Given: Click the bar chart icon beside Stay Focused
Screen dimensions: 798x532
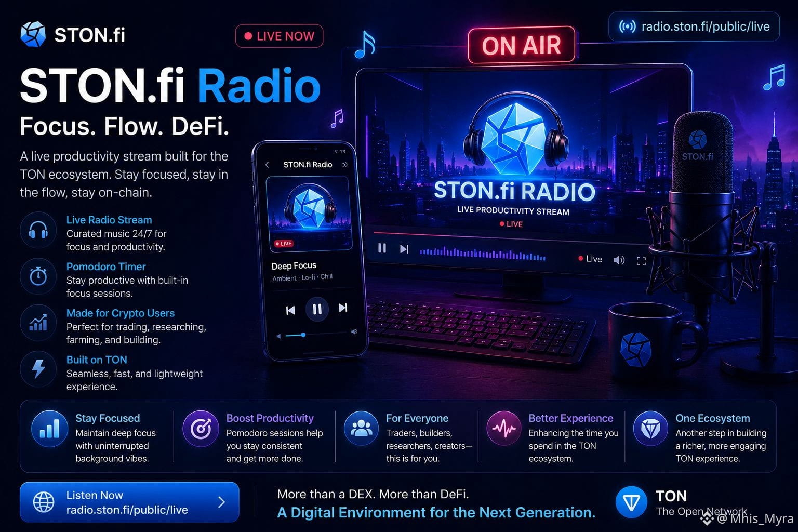Looking at the screenshot, I should (x=49, y=429).
